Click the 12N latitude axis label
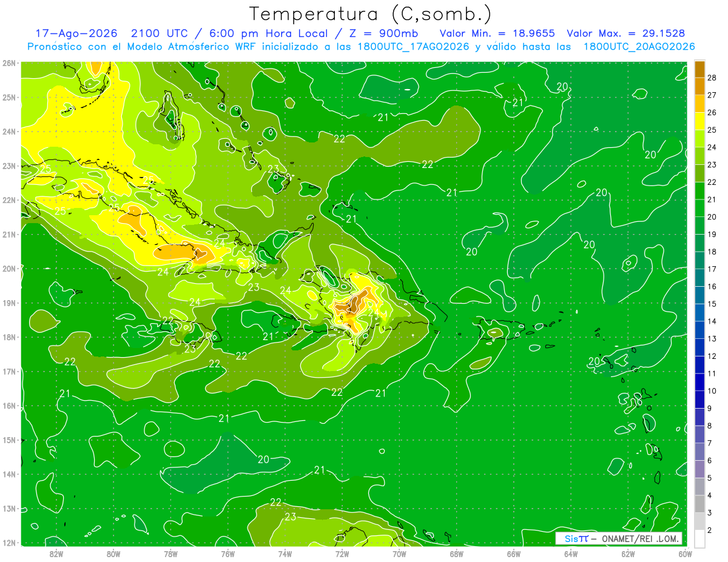The image size is (728, 562). click(x=9, y=543)
